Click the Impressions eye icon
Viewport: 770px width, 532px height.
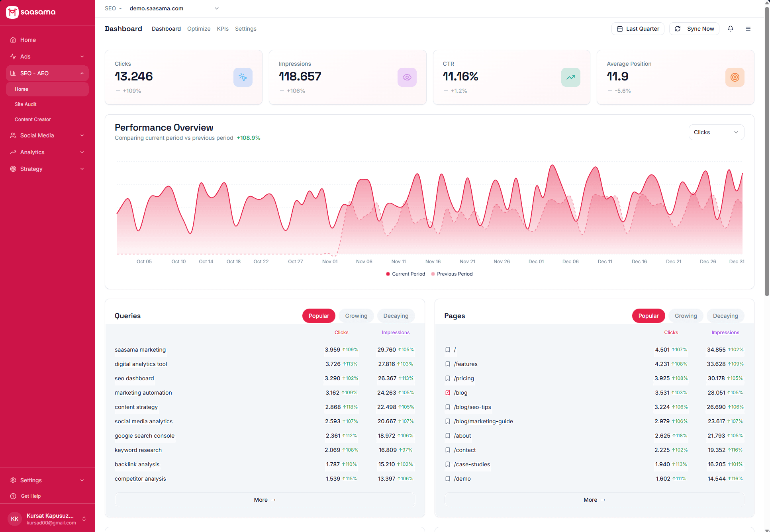coord(407,77)
